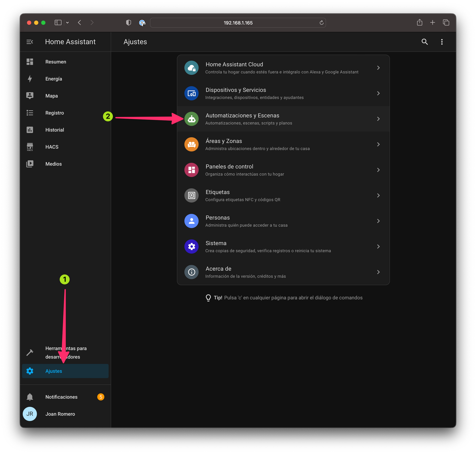
Task: Expand Automatizaciones y Escenas chevron
Action: tap(378, 119)
